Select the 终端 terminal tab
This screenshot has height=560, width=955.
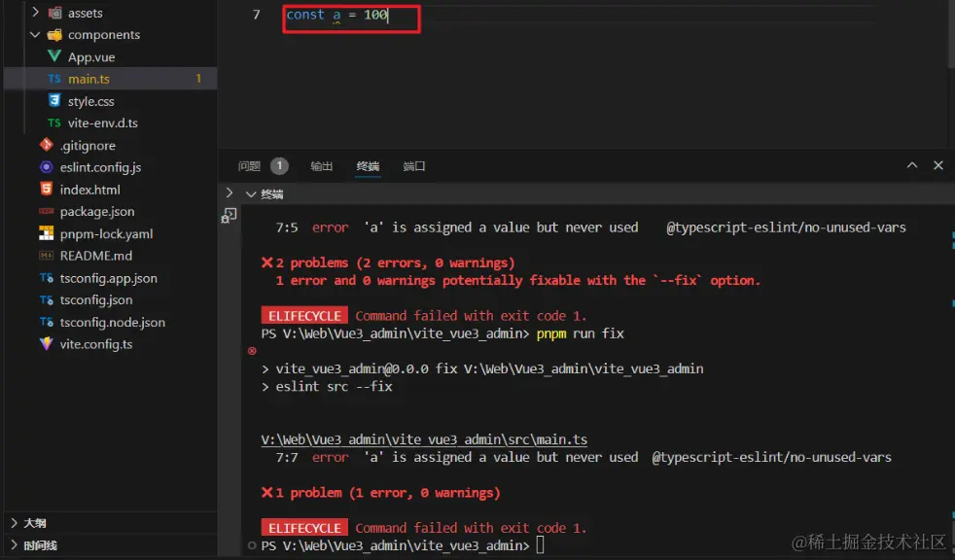pyautogui.click(x=368, y=166)
